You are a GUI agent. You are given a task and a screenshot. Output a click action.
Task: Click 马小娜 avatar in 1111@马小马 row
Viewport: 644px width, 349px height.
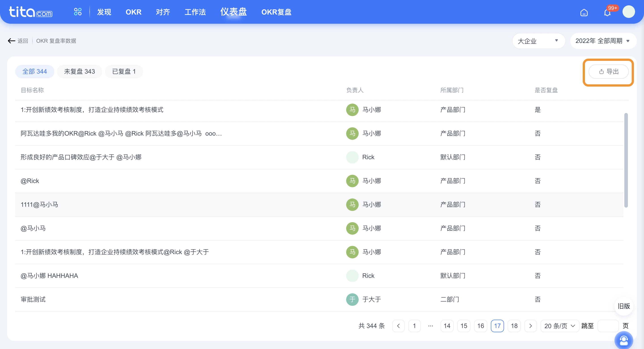(x=352, y=205)
